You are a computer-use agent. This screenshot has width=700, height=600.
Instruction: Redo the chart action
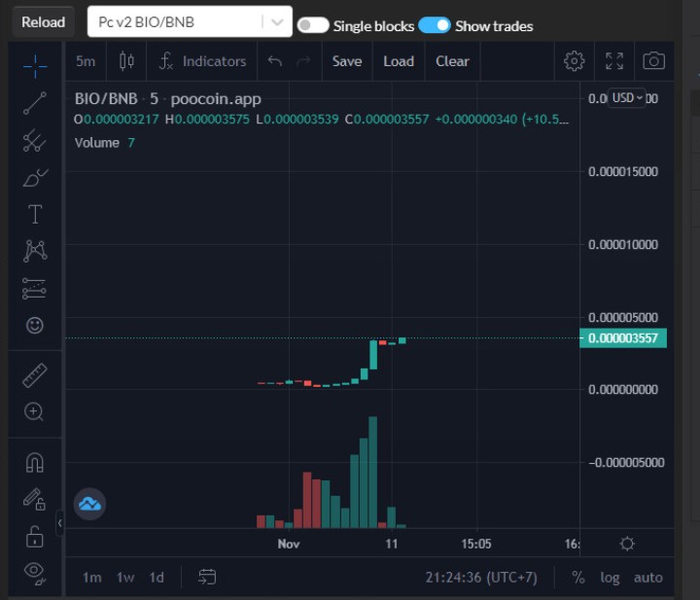tap(303, 61)
